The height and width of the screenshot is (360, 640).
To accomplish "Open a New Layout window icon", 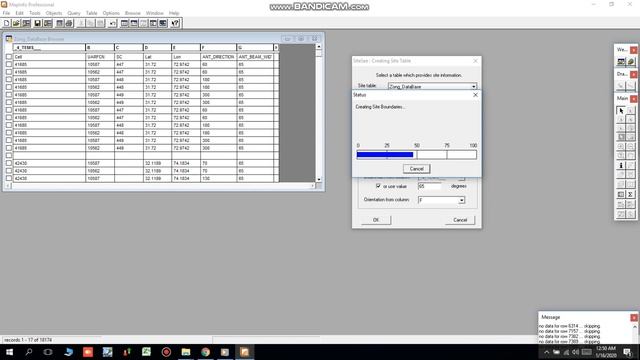I will 153,23.
